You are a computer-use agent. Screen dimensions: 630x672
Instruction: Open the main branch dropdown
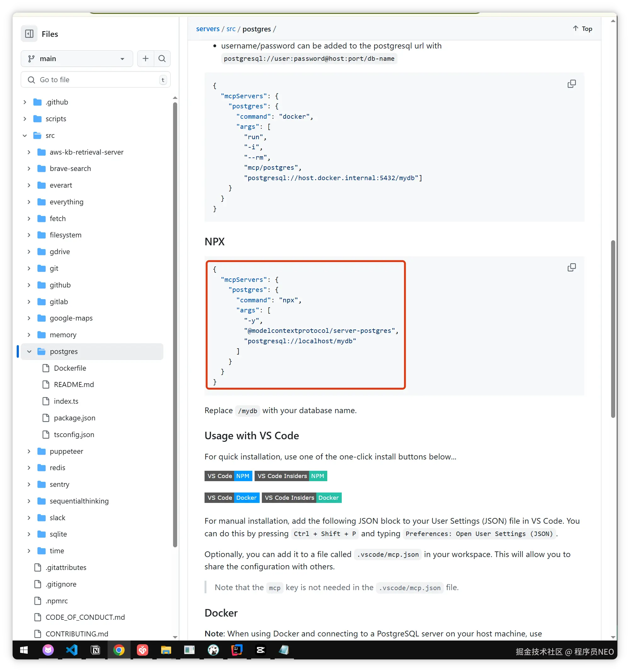point(77,59)
